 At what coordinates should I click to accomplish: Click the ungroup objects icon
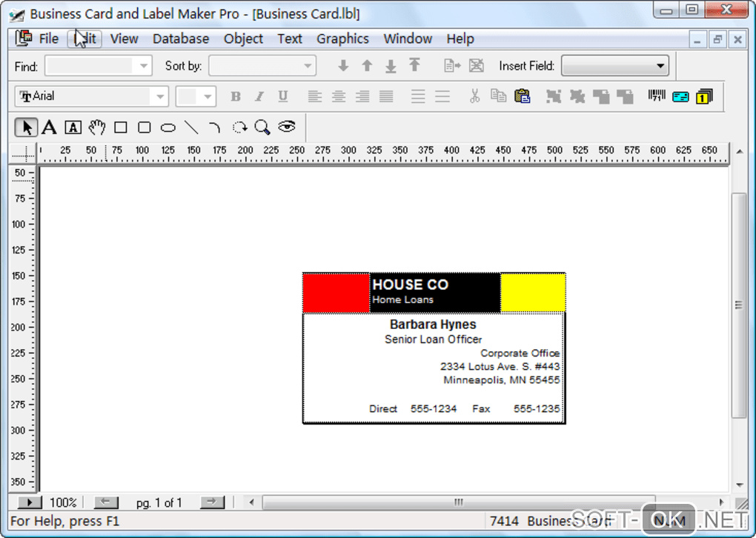point(577,96)
